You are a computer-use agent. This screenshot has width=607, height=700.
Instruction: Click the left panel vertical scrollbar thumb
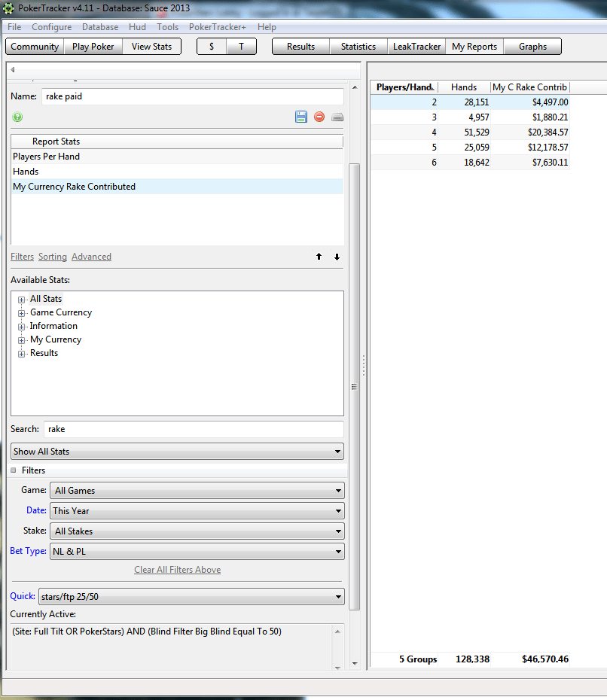354,387
